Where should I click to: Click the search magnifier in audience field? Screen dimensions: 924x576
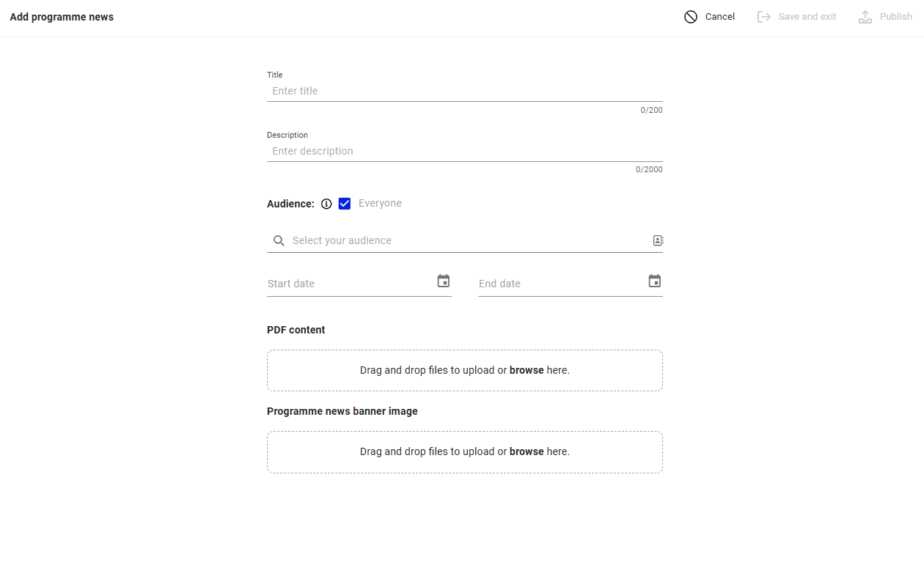click(279, 240)
